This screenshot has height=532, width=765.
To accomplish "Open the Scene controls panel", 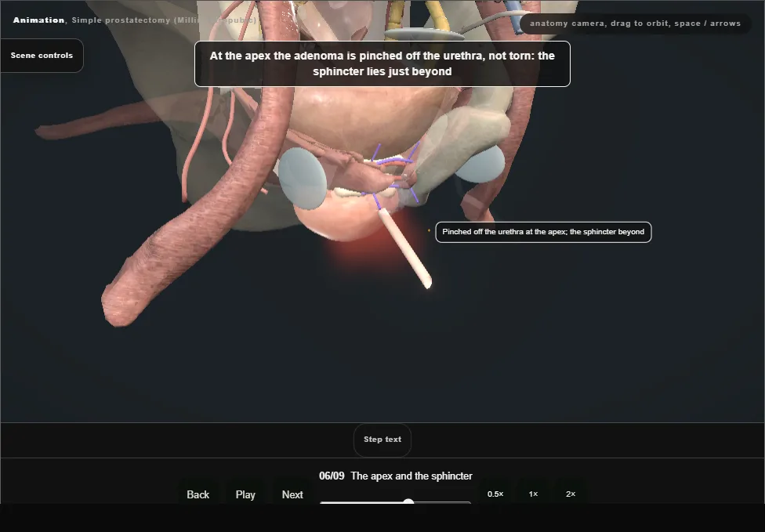I will pos(42,56).
